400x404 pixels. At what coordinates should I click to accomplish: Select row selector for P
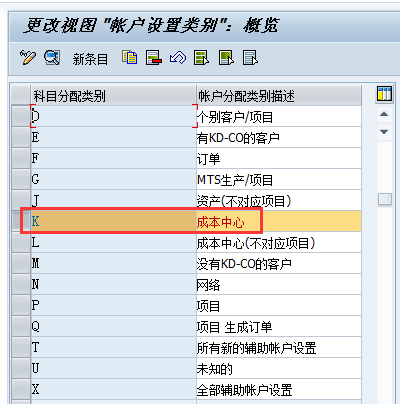(21, 305)
